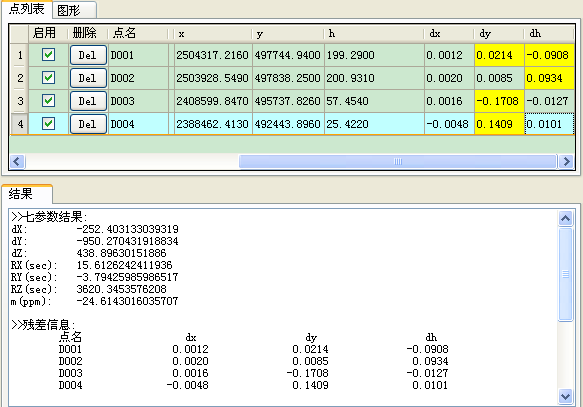Open the 结果 tab
583x407 pixels.
pos(27,194)
